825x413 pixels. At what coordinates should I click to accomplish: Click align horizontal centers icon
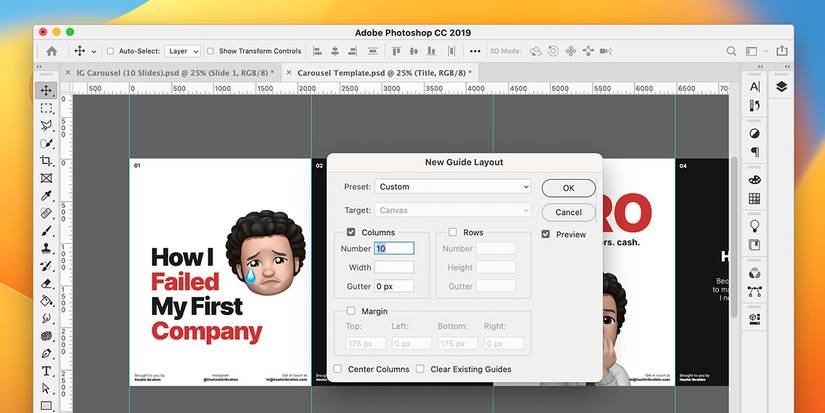335,51
